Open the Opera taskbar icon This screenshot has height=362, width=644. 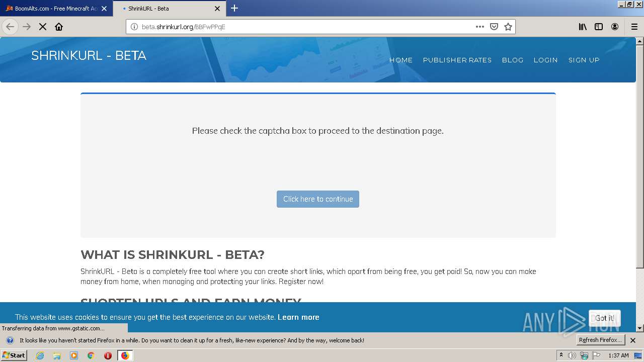pyautogui.click(x=108, y=355)
